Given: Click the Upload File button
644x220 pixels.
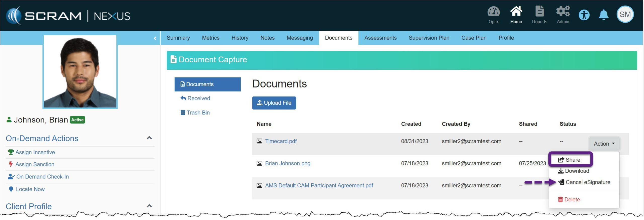Looking at the screenshot, I should [x=274, y=103].
